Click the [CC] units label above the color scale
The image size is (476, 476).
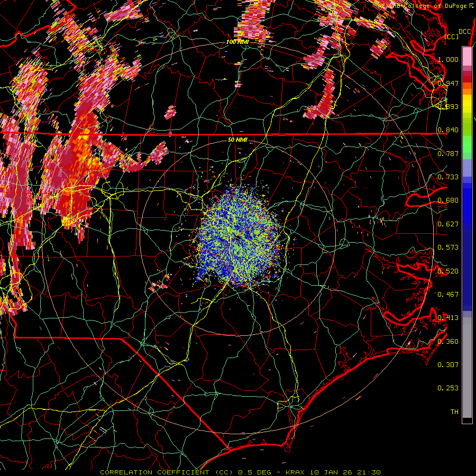click(452, 36)
